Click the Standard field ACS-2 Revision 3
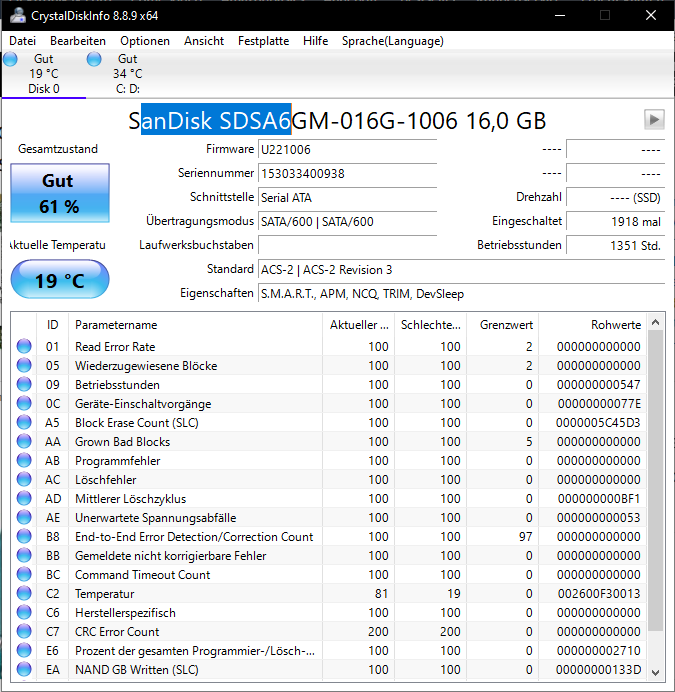The width and height of the screenshot is (675, 692). [x=461, y=269]
